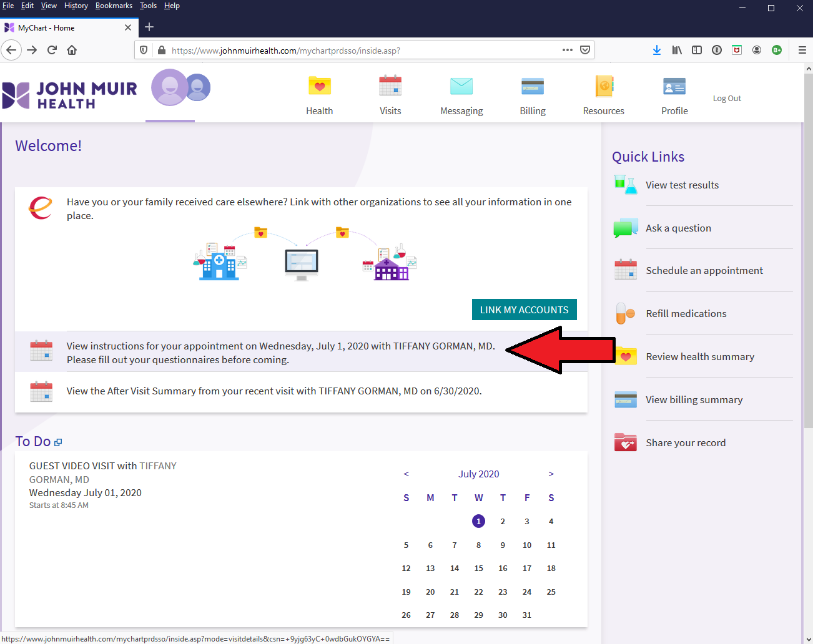Select July 1 in the calendar
813x644 pixels.
(x=479, y=521)
